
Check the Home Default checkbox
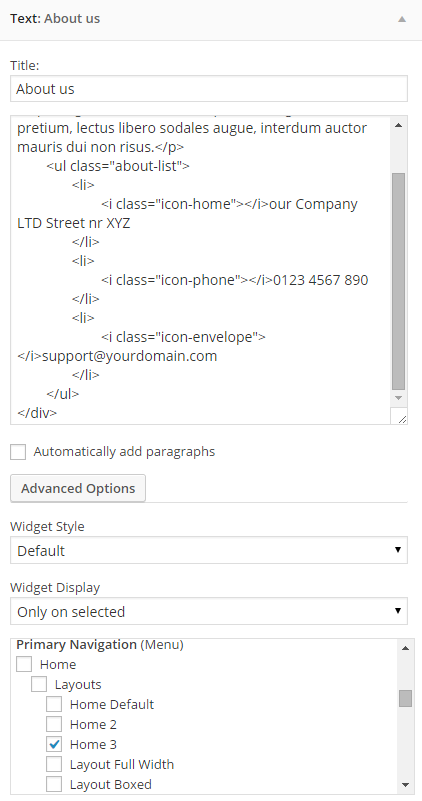54,704
